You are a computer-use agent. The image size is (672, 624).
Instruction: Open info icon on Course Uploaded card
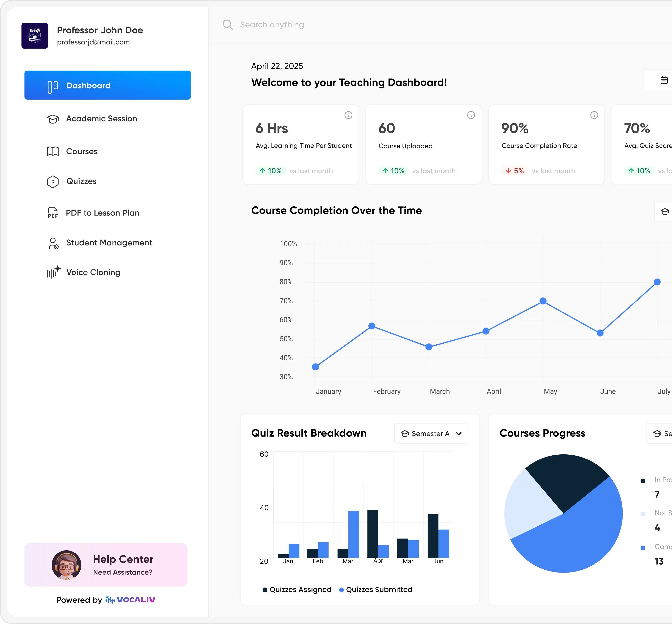coord(471,115)
